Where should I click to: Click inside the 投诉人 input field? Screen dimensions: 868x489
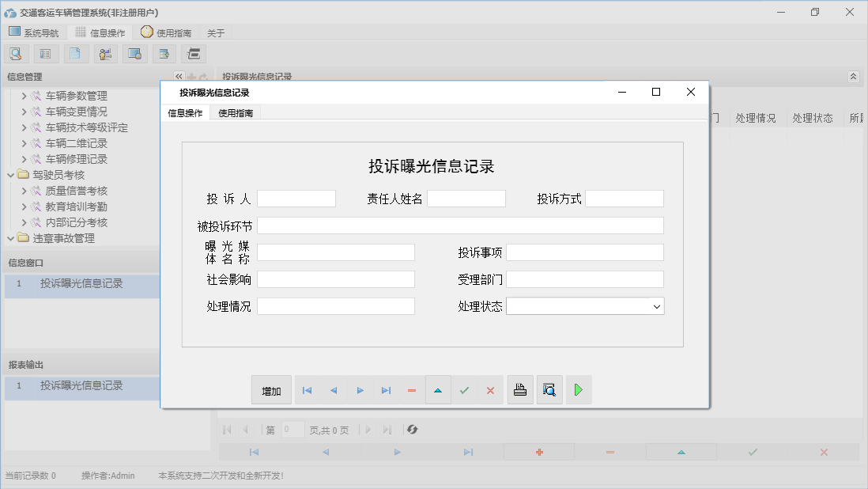tap(296, 198)
